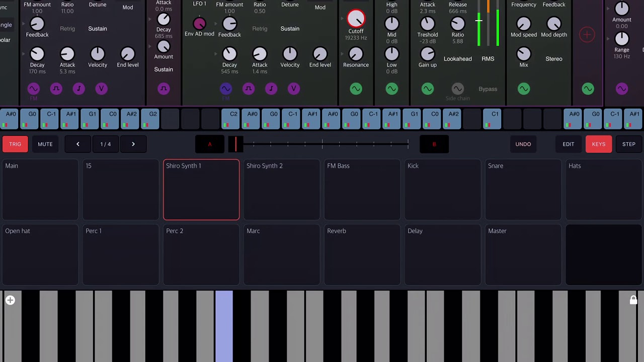The image size is (644, 362).
Task: Click the C2 step cell in the sequencer
Action: 231,120
